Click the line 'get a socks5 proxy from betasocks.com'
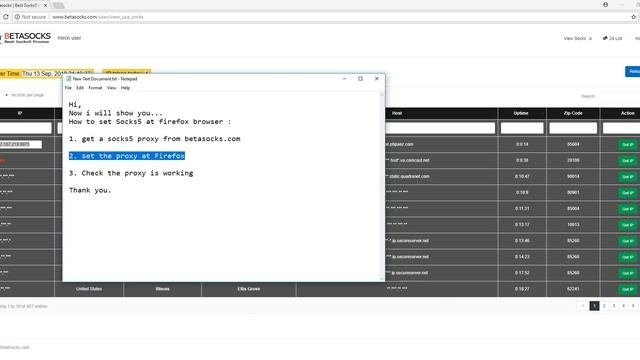The image size is (640, 360). (154, 139)
